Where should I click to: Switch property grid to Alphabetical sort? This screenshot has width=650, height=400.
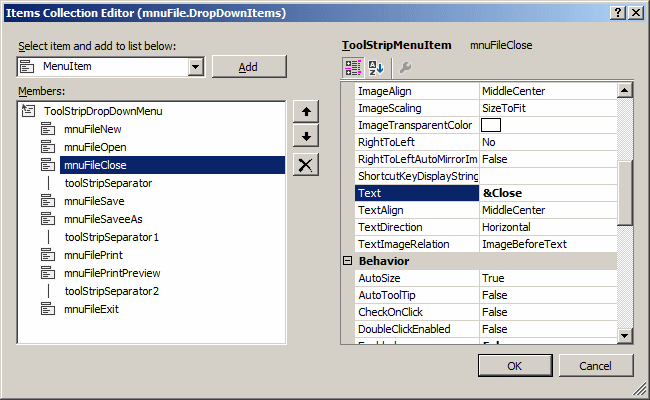[376, 68]
